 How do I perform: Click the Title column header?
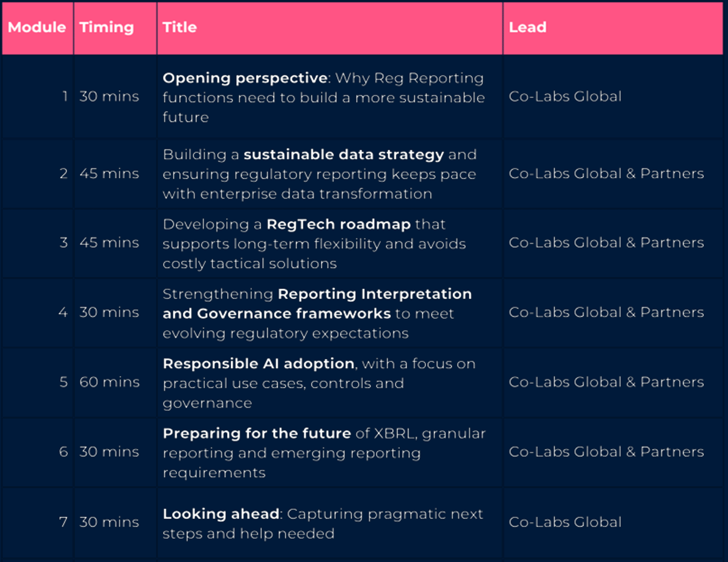[330, 28]
